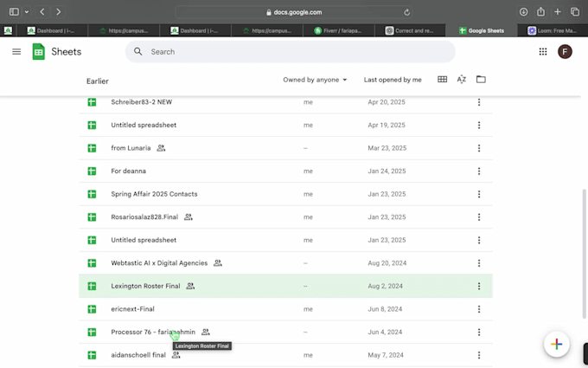Image resolution: width=588 pixels, height=368 pixels.
Task: Switch to the Loom browser tab
Action: point(553,31)
